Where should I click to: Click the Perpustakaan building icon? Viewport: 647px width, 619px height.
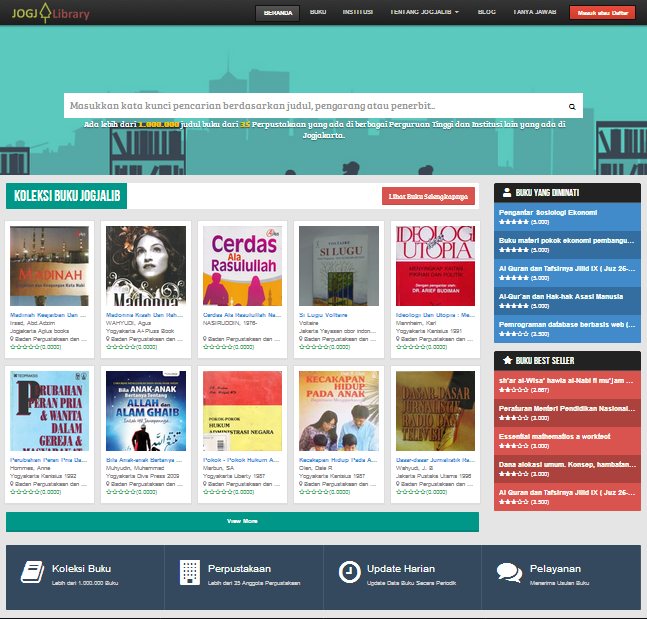[x=189, y=571]
